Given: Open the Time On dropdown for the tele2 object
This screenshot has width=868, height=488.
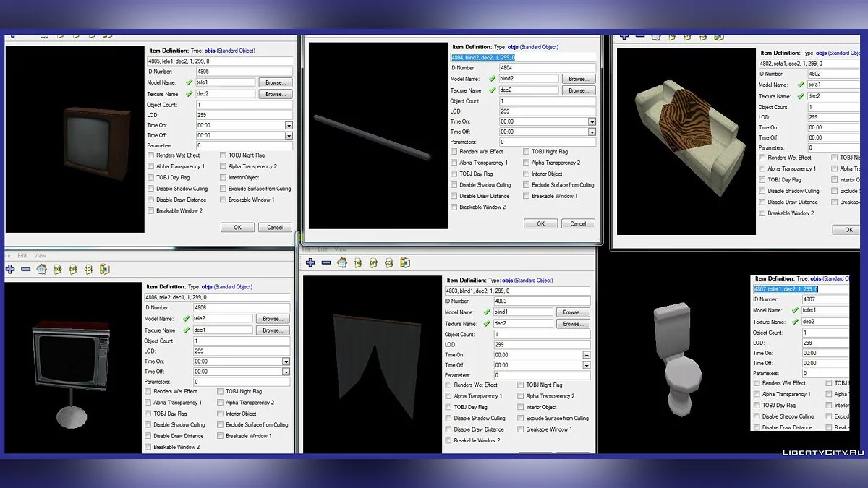Looking at the screenshot, I should [x=286, y=361].
